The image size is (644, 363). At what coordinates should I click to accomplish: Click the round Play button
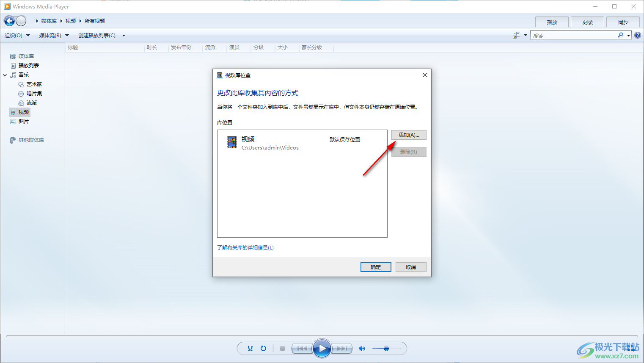coord(322,349)
